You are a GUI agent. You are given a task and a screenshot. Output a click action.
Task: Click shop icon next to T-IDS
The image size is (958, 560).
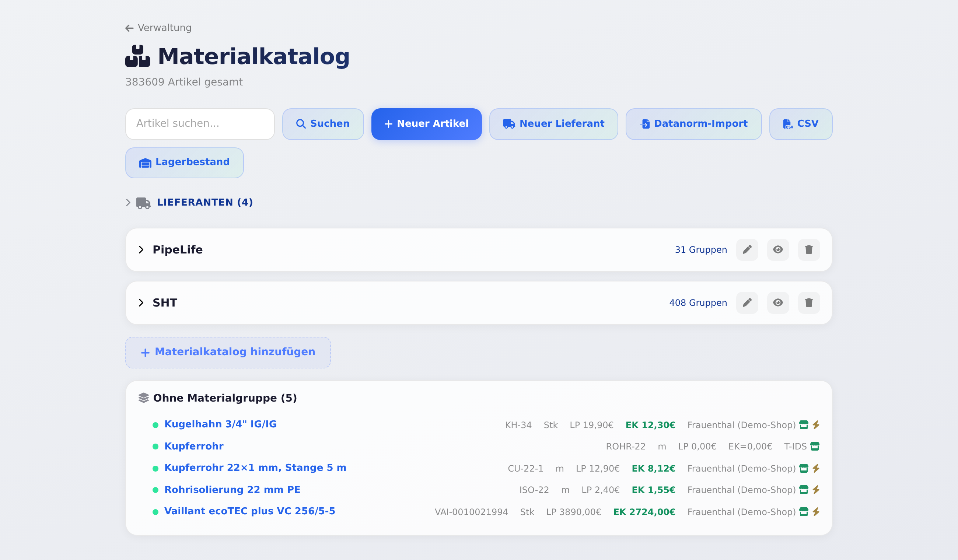[815, 446]
